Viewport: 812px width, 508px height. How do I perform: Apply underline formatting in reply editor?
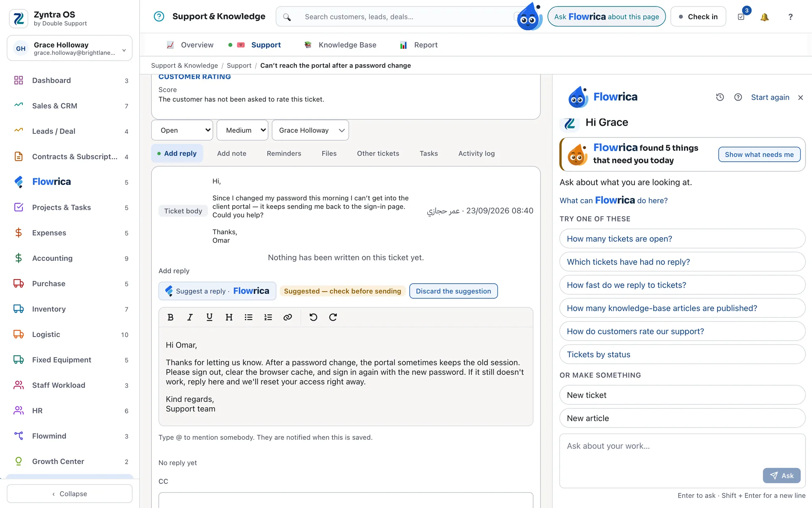(209, 317)
